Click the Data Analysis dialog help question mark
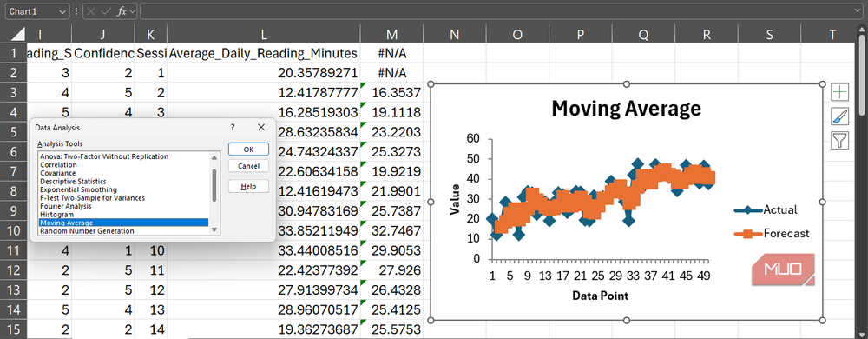Image resolution: width=868 pixels, height=339 pixels. (233, 128)
